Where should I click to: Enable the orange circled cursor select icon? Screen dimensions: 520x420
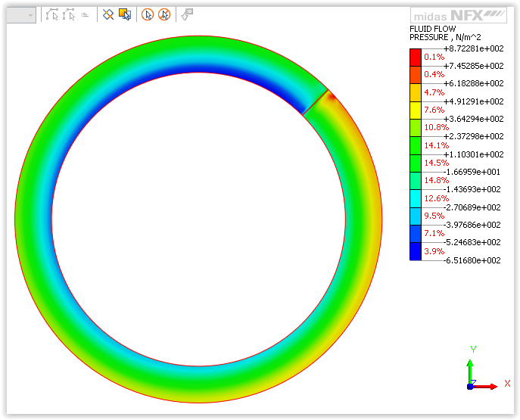point(148,14)
